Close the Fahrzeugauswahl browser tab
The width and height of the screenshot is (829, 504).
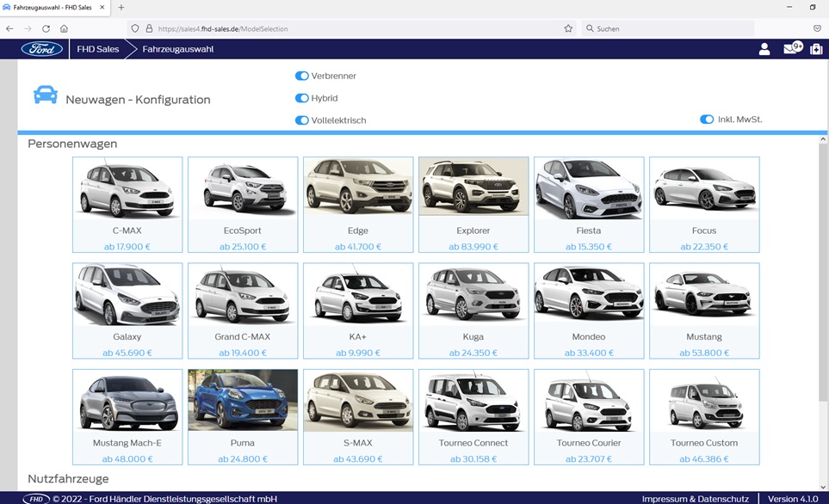(x=102, y=8)
